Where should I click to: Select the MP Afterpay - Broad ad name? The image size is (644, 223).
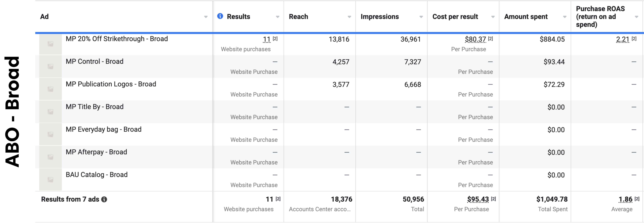point(96,152)
